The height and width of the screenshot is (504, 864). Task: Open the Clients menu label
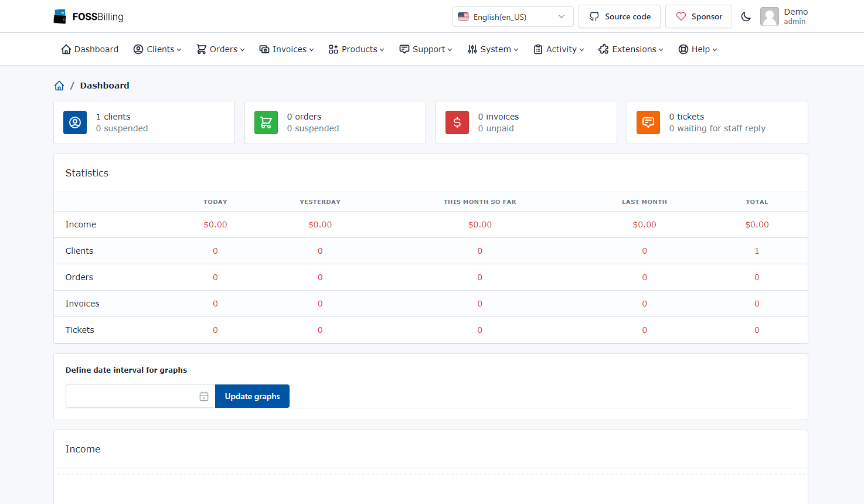[161, 49]
